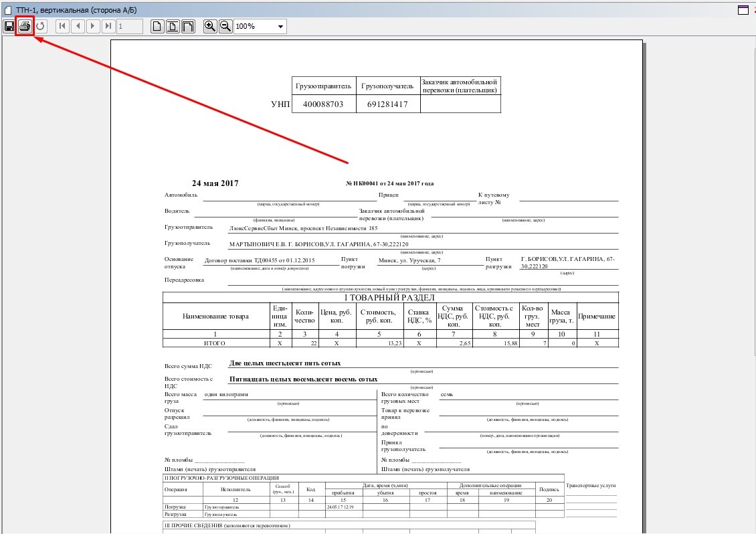
Task: Zoom out with the magnifier minus icon
Action: click(x=225, y=26)
